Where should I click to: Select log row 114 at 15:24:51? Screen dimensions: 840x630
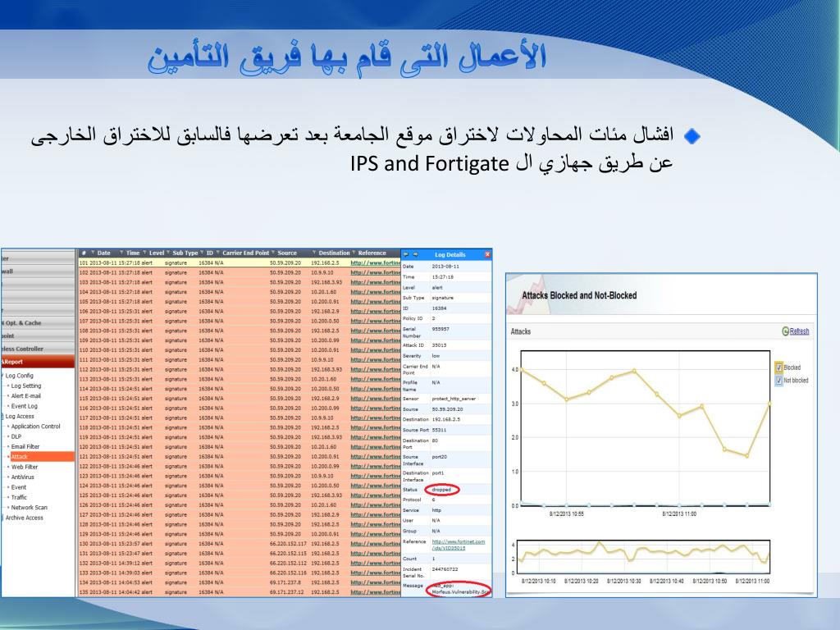[x=240, y=389]
